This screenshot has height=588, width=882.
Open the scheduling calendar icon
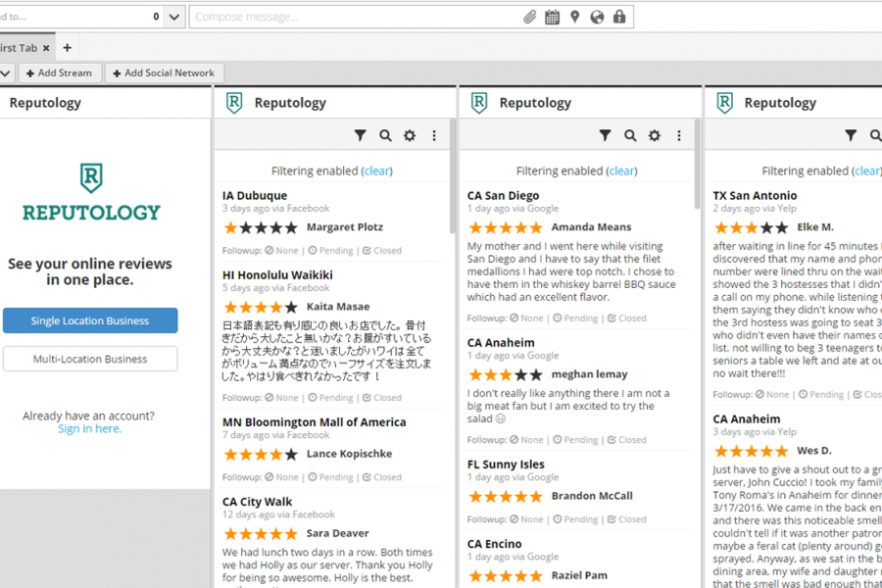click(553, 17)
